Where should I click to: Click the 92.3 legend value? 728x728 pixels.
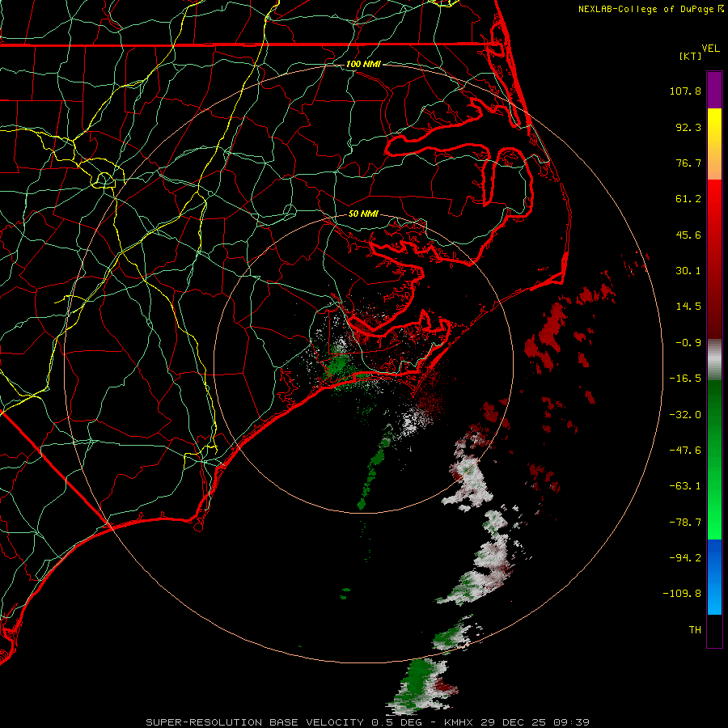[x=688, y=127]
